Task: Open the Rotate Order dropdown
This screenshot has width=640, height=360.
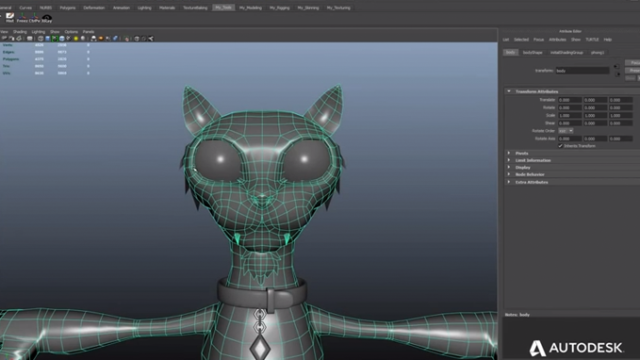Action: [566, 131]
